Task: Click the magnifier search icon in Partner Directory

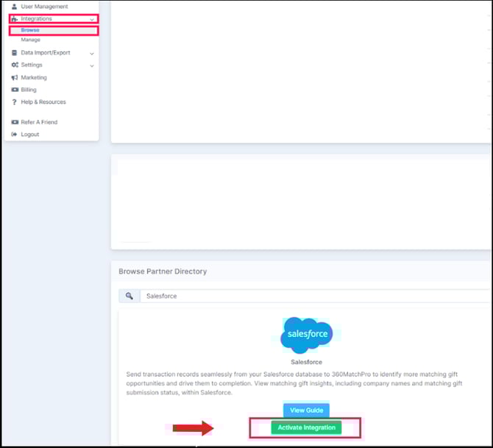Action: [x=130, y=296]
